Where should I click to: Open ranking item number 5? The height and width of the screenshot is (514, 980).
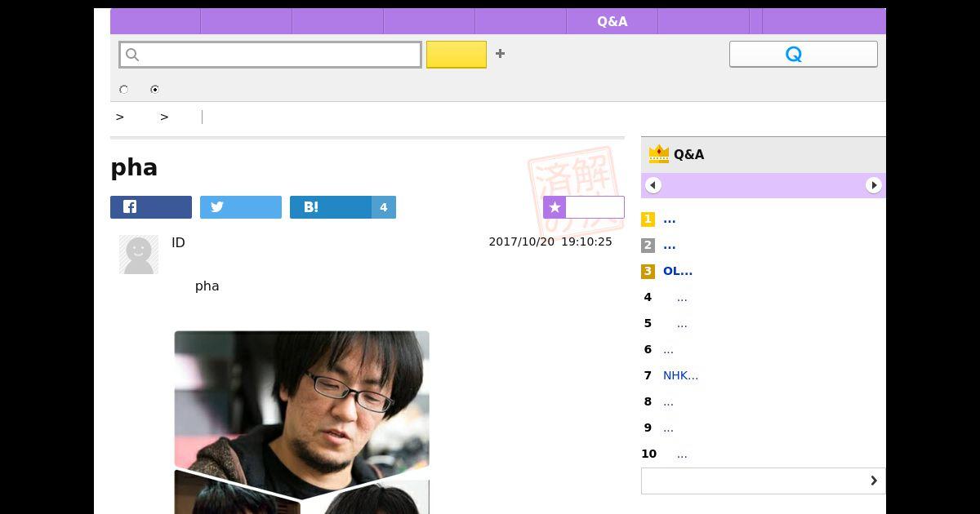(682, 324)
